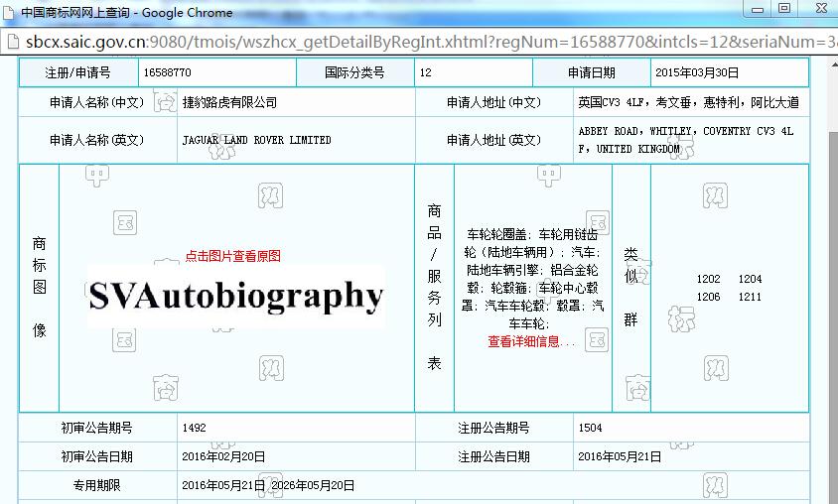This screenshot has height=504, width=838.
Task: Click the Chinese applicant name 捷豹路虎有限公司
Action: point(229,102)
